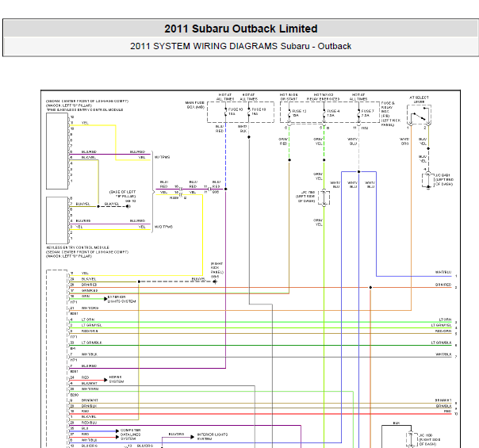Viewport: 479px width, 448px height.
Task: Click the 'HOT W/ IG2 RELAY ENERGIZED' label
Action: (x=324, y=97)
